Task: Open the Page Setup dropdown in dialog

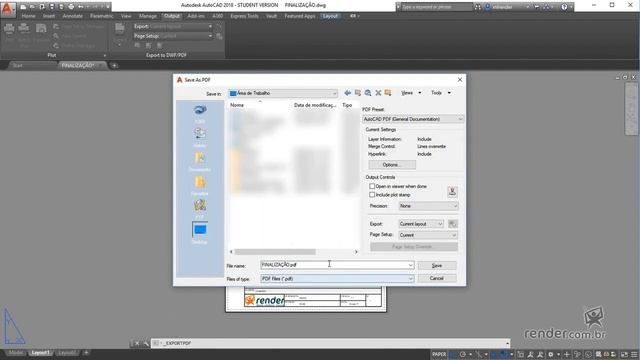Action: (428, 235)
